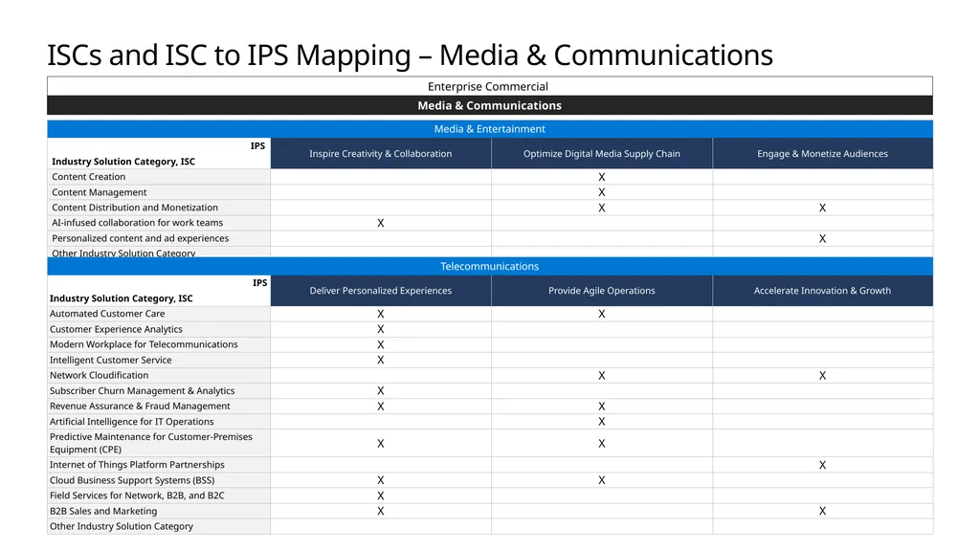Click X for Customer Experience Analytics row

[x=381, y=329]
